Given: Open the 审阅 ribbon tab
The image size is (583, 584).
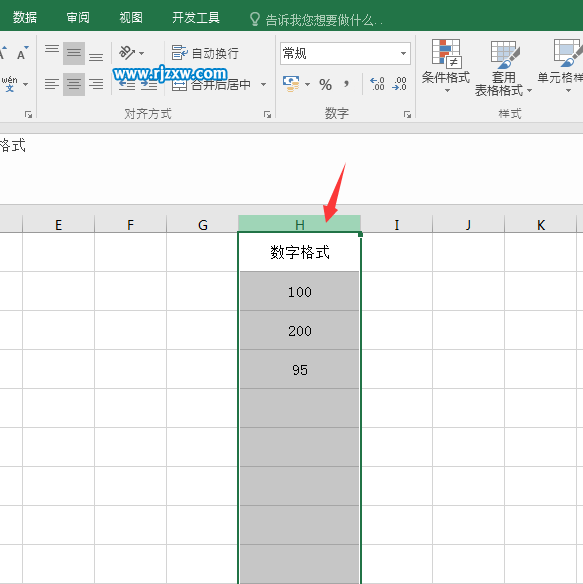Looking at the screenshot, I should coord(78,18).
